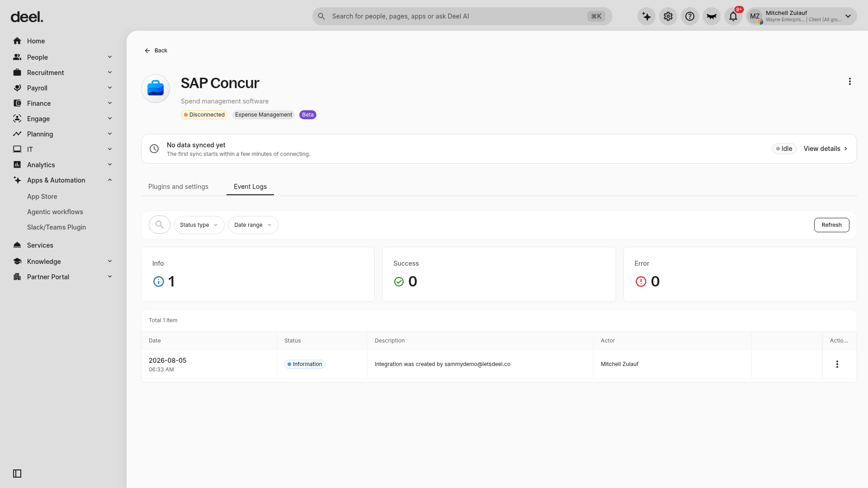Image resolution: width=868 pixels, height=488 pixels.
Task: Click the Info count card
Action: click(258, 274)
